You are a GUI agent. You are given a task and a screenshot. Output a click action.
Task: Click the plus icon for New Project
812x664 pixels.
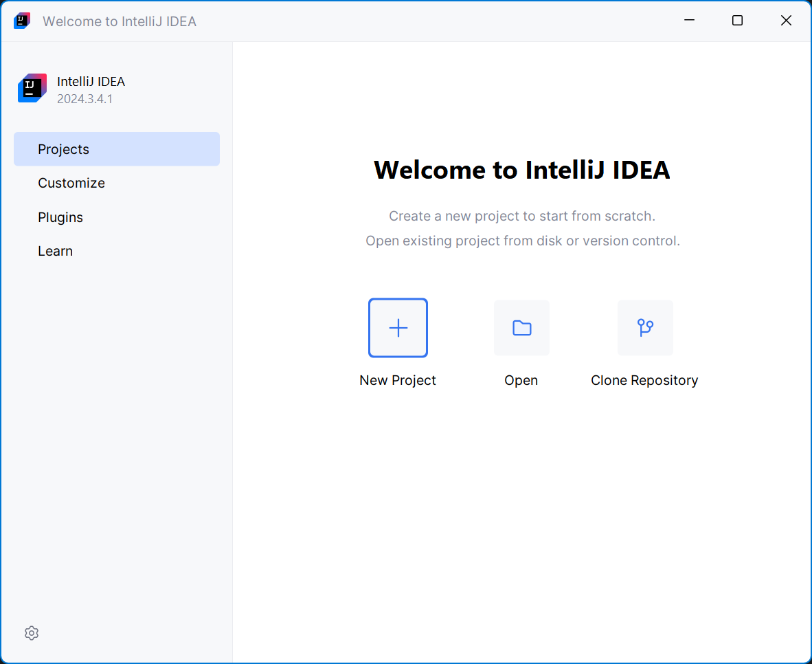(x=398, y=328)
